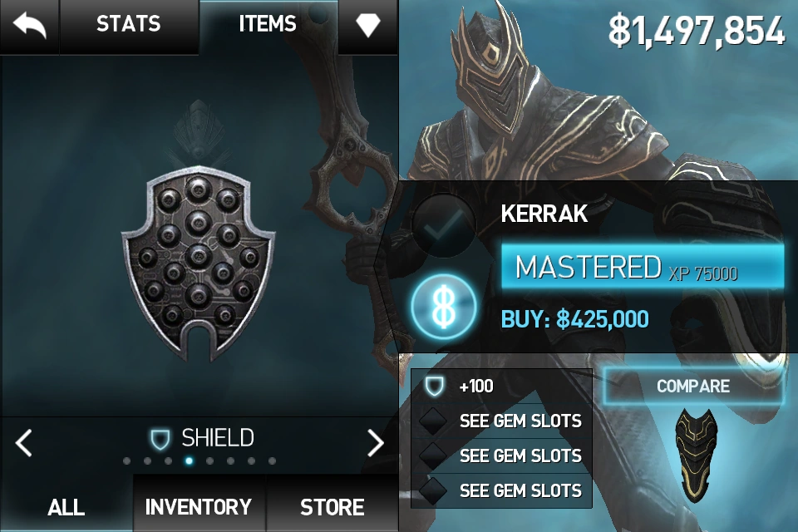Select the ITEMS tab
This screenshot has width=798, height=532.
tap(268, 24)
